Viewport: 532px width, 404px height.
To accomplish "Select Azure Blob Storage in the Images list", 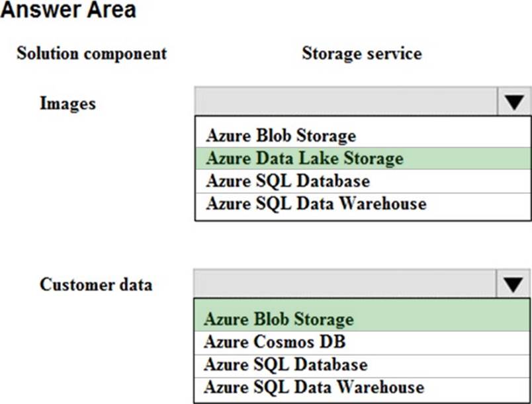I will pos(281,136).
